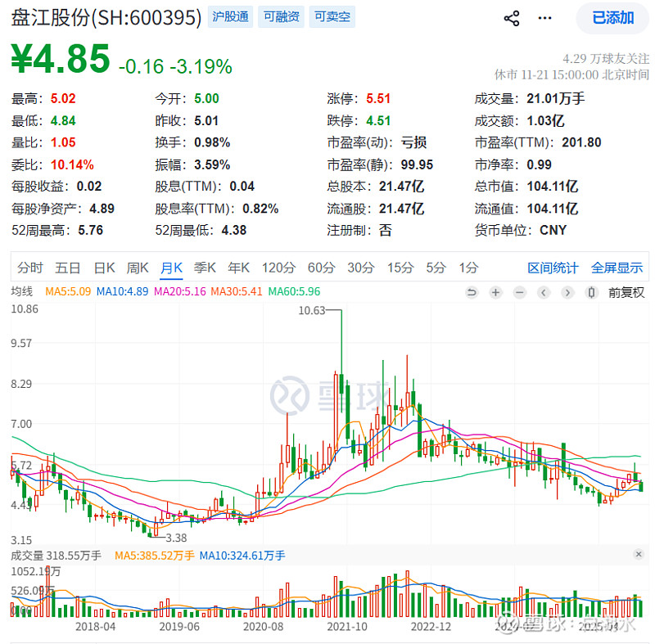Click the share icon
Screen dimensions: 655x644
click(511, 18)
